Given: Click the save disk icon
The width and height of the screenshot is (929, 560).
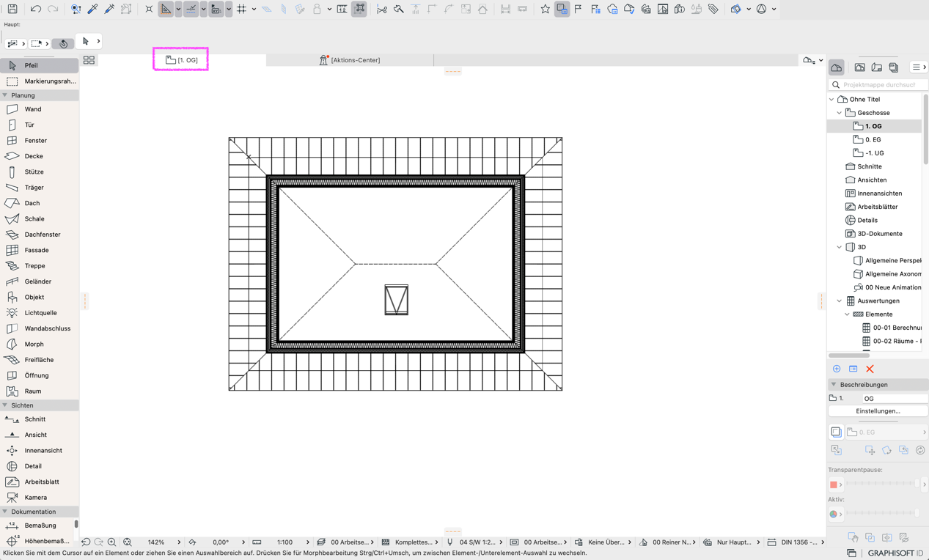Looking at the screenshot, I should tap(12, 10).
